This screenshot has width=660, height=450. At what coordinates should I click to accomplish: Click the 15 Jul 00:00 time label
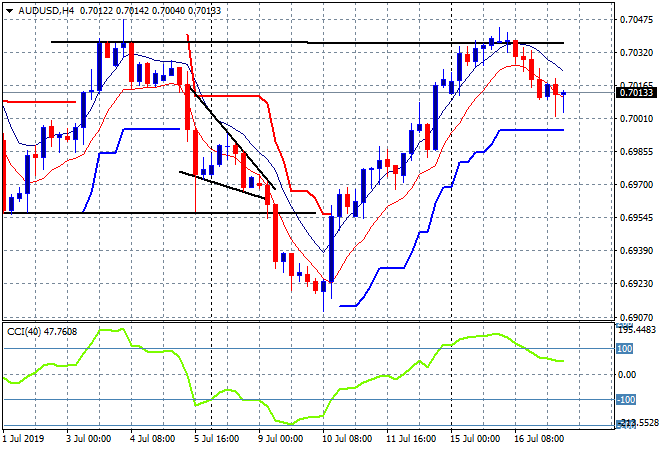click(475, 439)
